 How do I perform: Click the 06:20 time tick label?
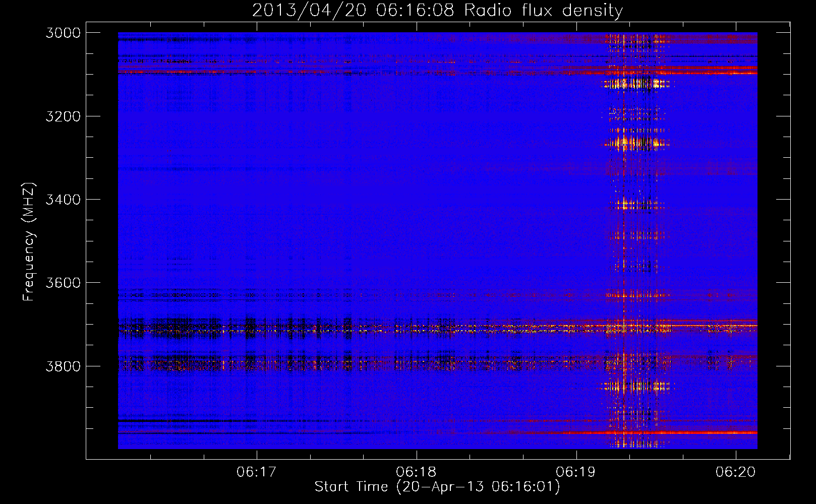[x=736, y=472]
